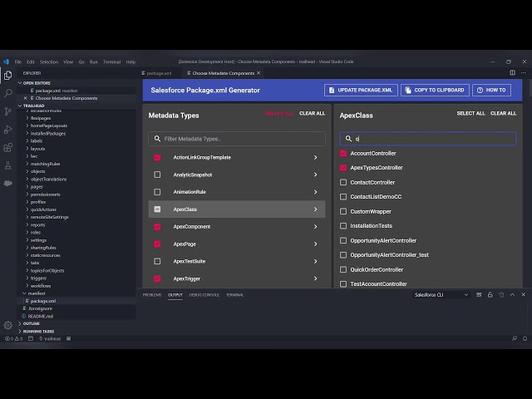Viewport: 532px width, 399px height.
Task: Click the split editor icon
Action: click(x=512, y=72)
